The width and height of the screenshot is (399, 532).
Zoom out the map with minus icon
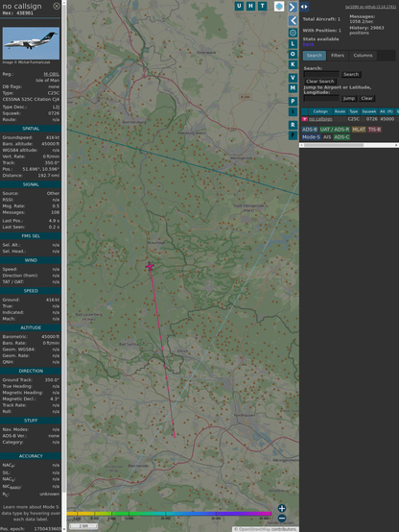click(x=282, y=519)
